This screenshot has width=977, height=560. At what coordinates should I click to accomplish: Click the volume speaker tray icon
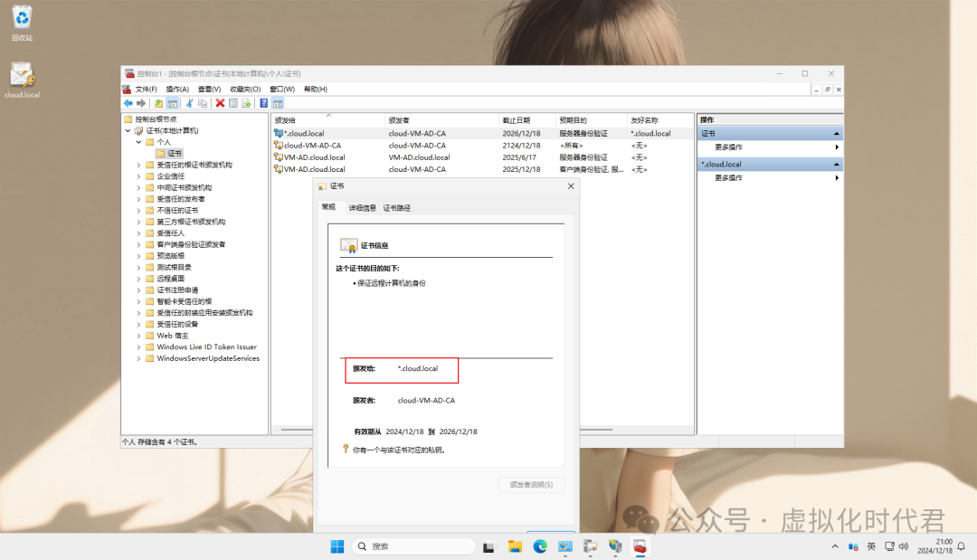click(904, 546)
